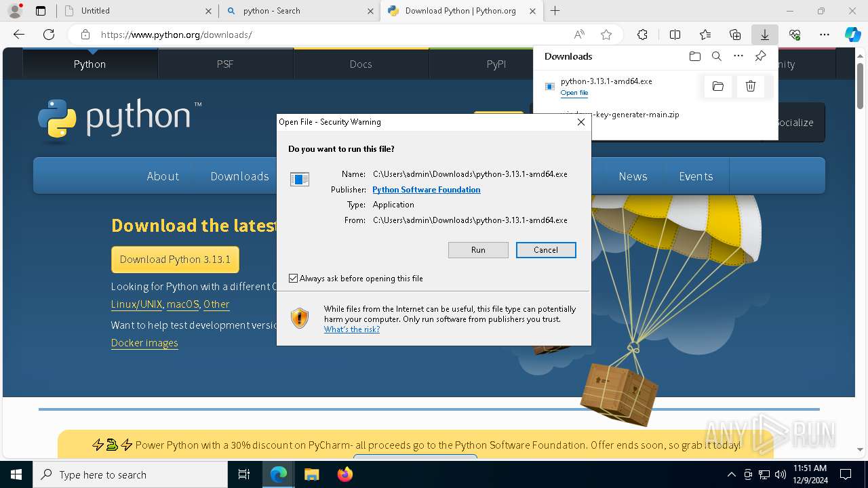Click the browser address bar URL
The width and height of the screenshot is (868, 488).
click(x=176, y=35)
